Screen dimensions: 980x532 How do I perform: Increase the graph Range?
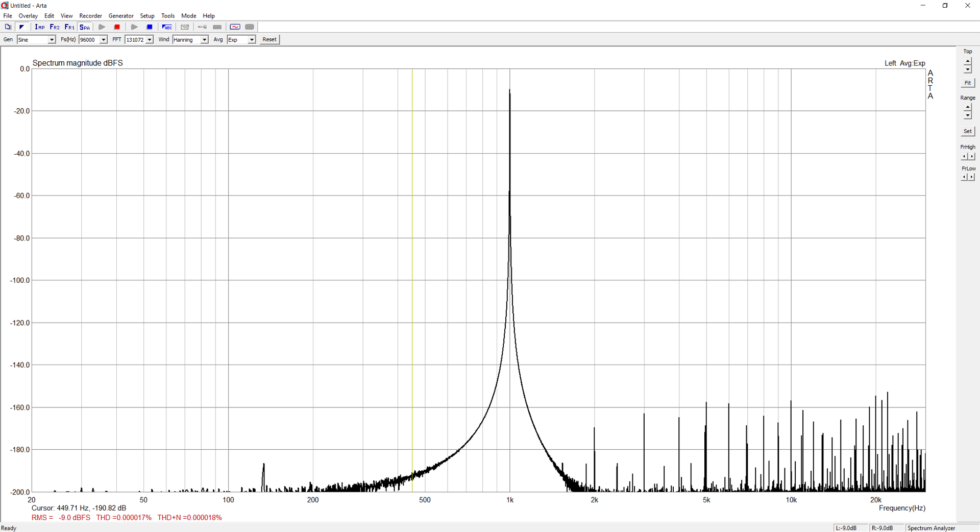(968, 107)
